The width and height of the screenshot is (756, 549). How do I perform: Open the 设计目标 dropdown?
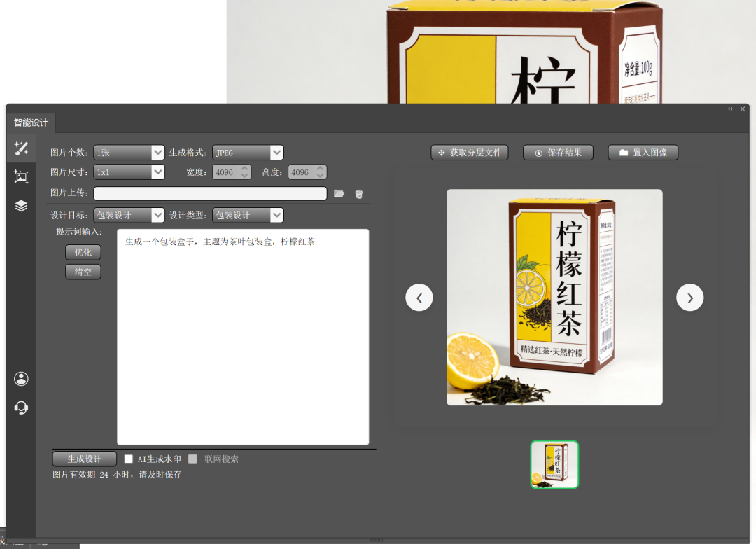point(129,215)
